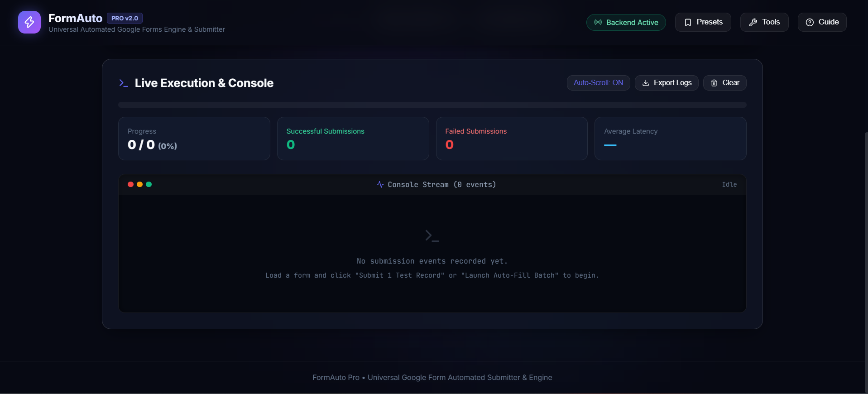The width and height of the screenshot is (868, 394).
Task: Click the red console window dot
Action: (130, 184)
